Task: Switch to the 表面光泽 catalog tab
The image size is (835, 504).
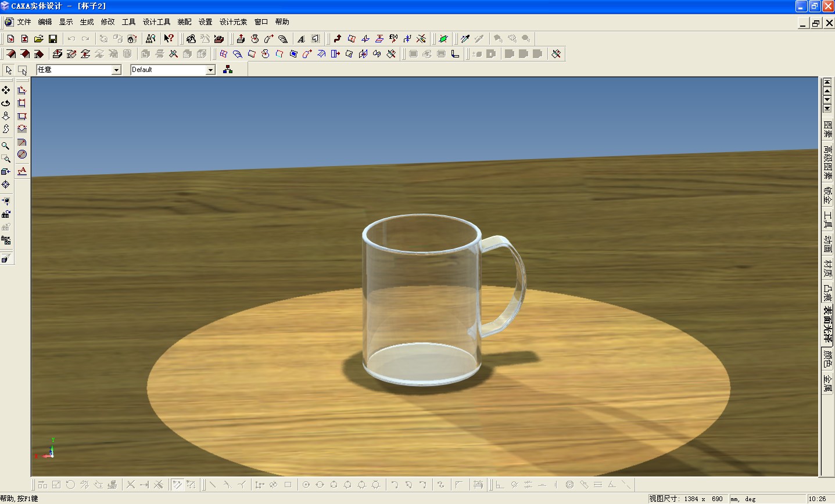Action: [827, 325]
